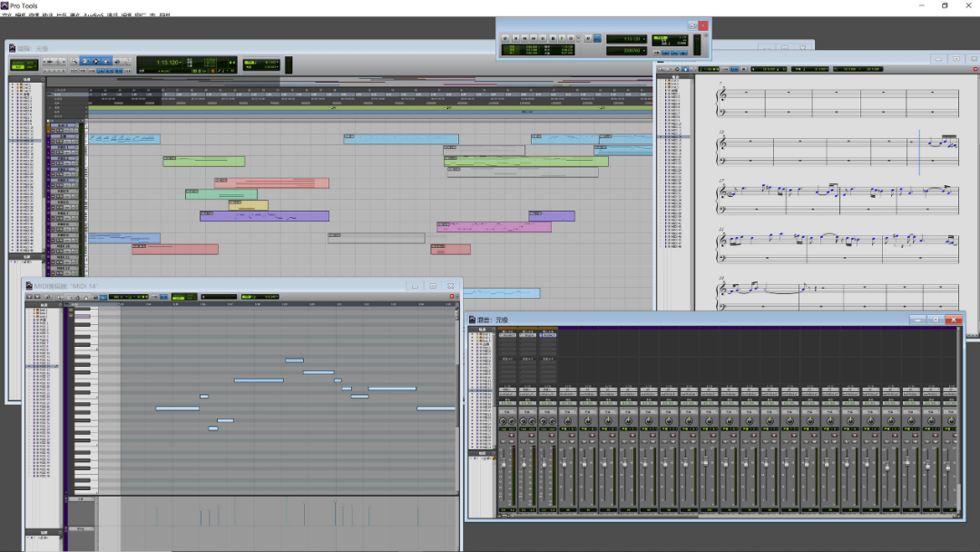Open the Transport main counter dropdown arrow
Screen dimensions: 980x552
[x=643, y=39]
